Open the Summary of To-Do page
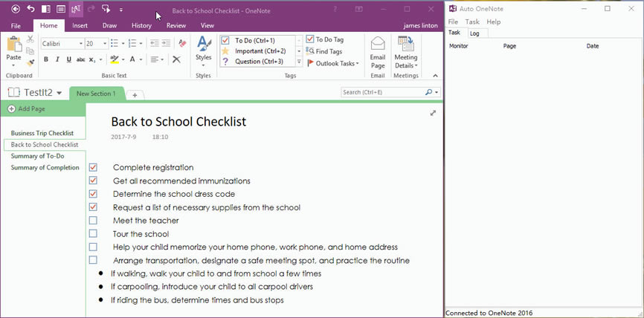The width and height of the screenshot is (644, 318). click(x=37, y=156)
